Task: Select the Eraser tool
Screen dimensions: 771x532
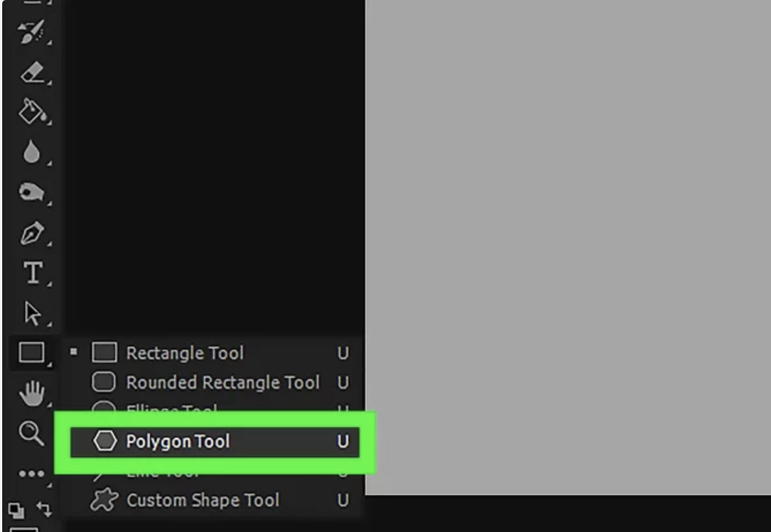Action: 31,72
